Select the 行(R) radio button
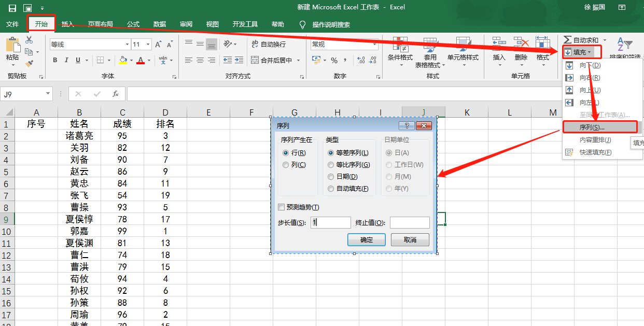Screen dimensions: 644x326 [286, 153]
